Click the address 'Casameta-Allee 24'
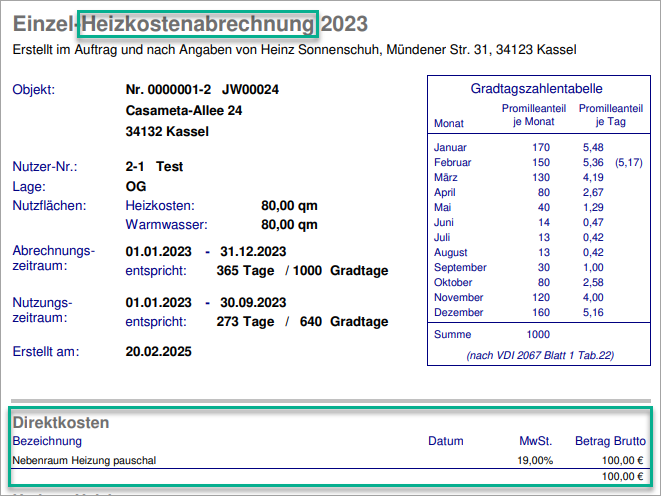This screenshot has height=496, width=661. pos(184,110)
